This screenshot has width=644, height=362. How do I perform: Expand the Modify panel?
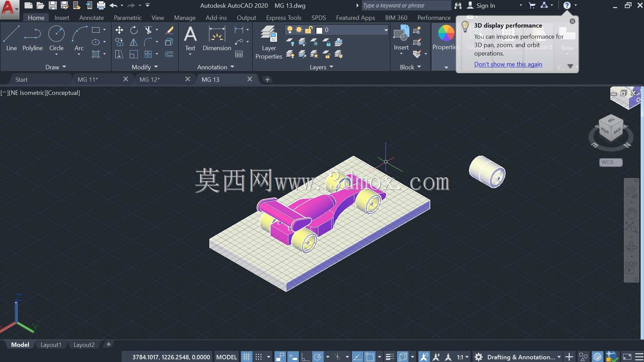point(145,67)
